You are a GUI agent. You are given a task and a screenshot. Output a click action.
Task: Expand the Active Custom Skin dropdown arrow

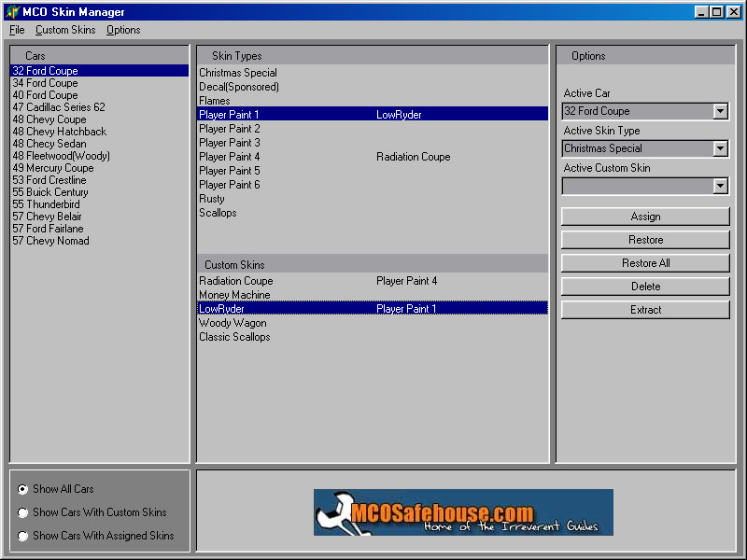click(x=720, y=186)
